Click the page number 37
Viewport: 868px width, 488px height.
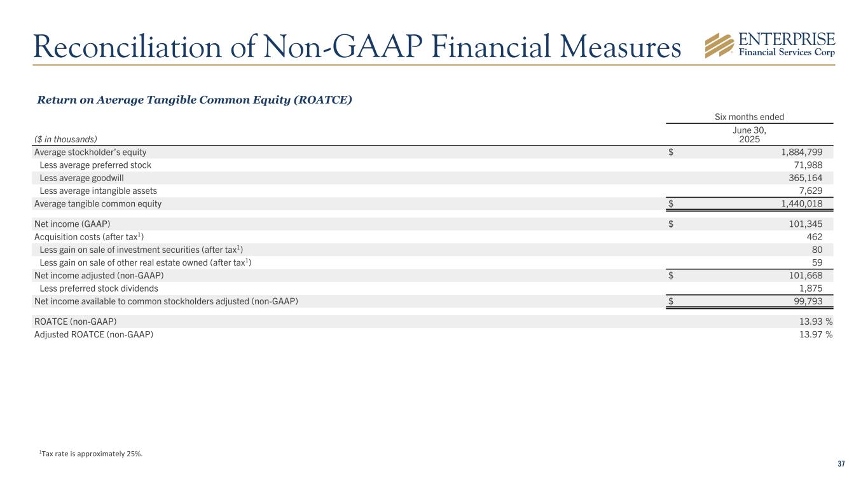841,464
